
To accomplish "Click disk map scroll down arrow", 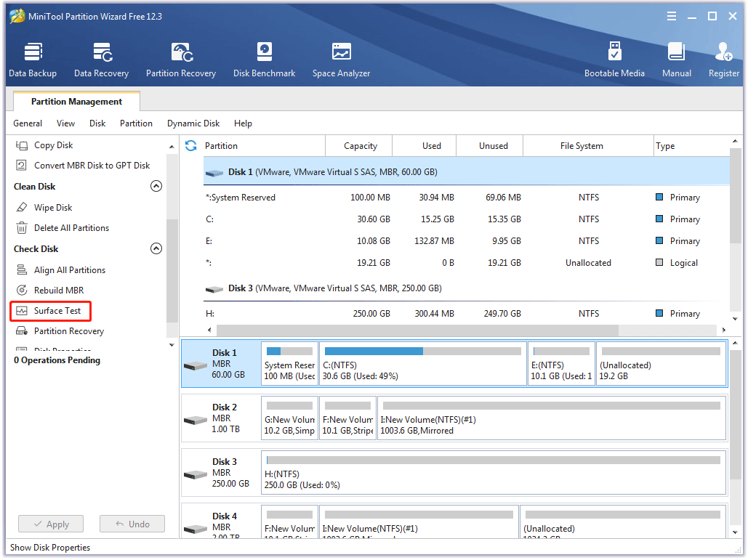I will [735, 532].
